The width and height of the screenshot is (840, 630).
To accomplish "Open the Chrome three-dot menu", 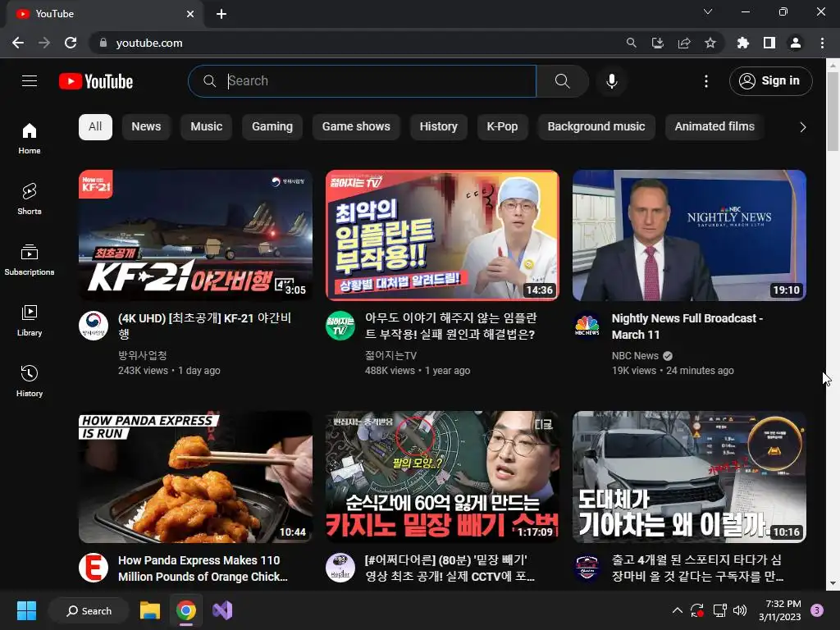I will point(822,43).
